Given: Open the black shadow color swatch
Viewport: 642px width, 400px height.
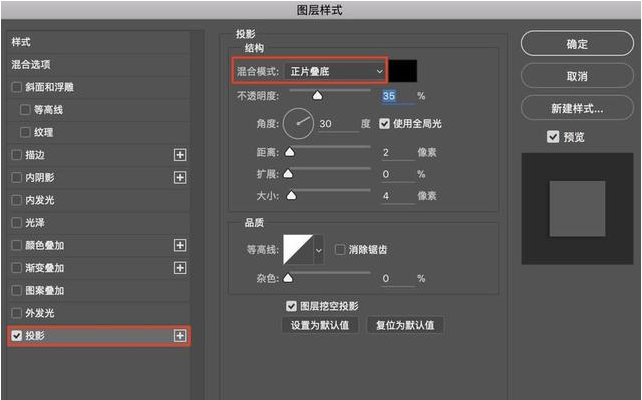Looking at the screenshot, I should 403,71.
